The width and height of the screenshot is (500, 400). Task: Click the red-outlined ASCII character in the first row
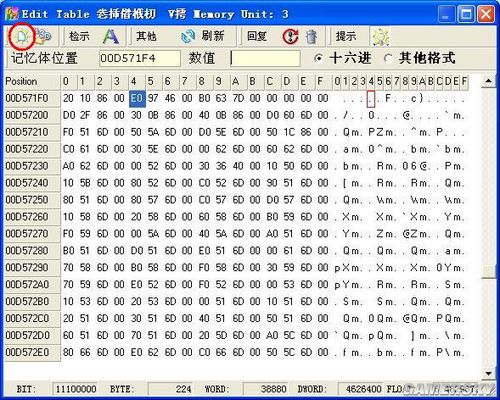(x=371, y=99)
